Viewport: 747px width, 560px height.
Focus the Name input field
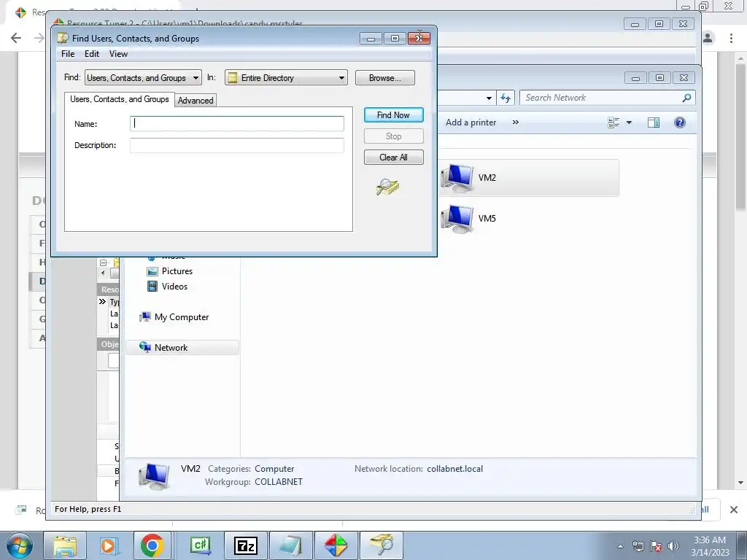coord(237,123)
